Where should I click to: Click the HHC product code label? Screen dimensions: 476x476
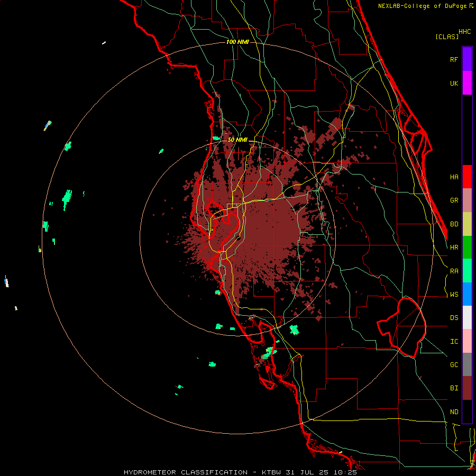click(x=465, y=32)
